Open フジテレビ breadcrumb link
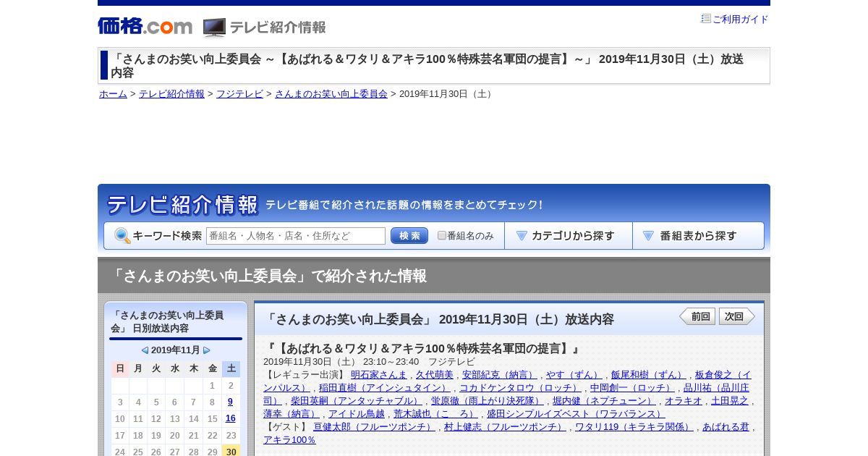This screenshot has height=456, width=868. click(239, 94)
